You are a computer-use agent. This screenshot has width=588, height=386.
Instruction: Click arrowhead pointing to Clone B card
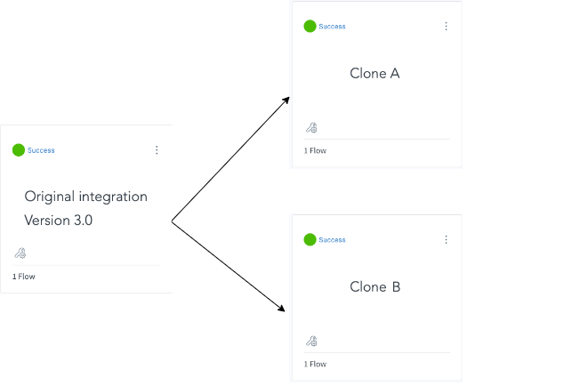[x=281, y=308]
